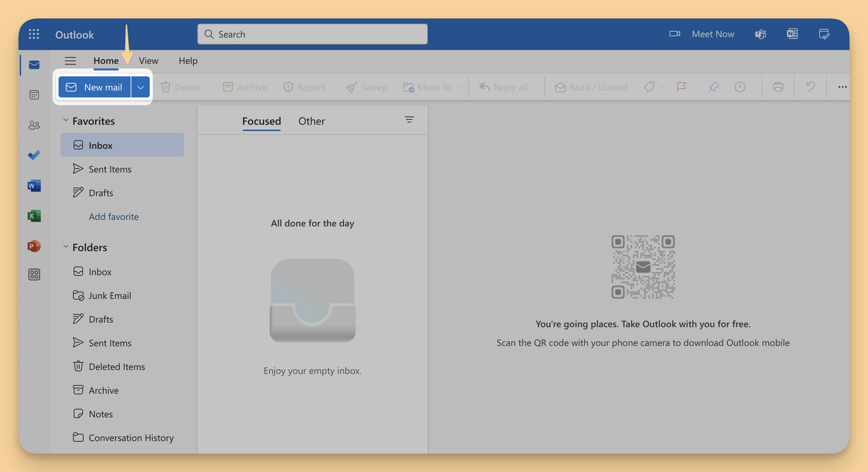The height and width of the screenshot is (472, 868).
Task: Open the Archive folder in folder list
Action: pos(122,390)
